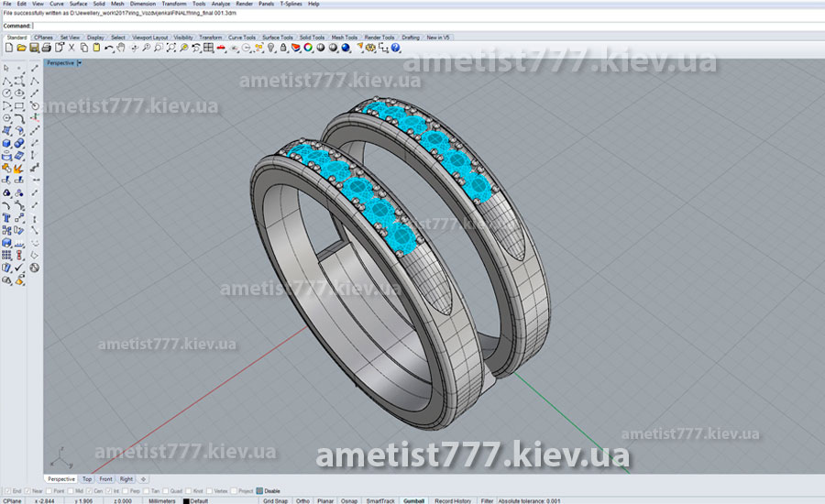Click the light bulb Hide objects icon
This screenshot has height=504, width=825.
pos(271,48)
